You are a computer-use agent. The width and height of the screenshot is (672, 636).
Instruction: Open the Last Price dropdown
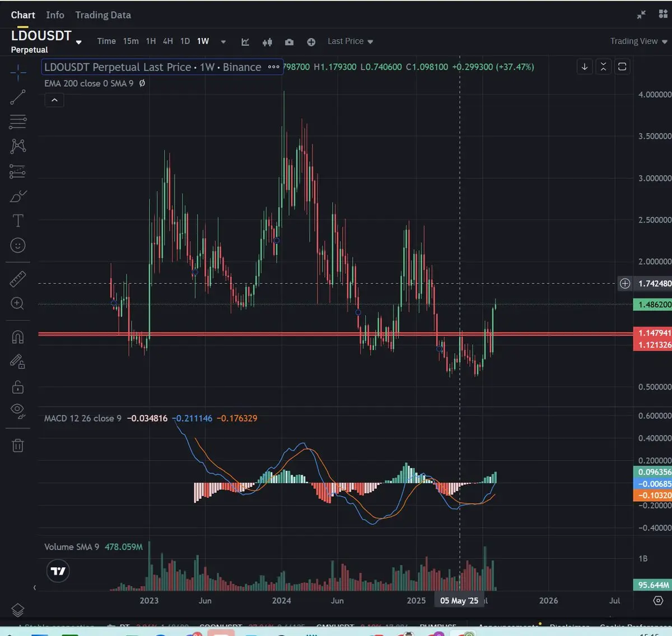(x=350, y=41)
